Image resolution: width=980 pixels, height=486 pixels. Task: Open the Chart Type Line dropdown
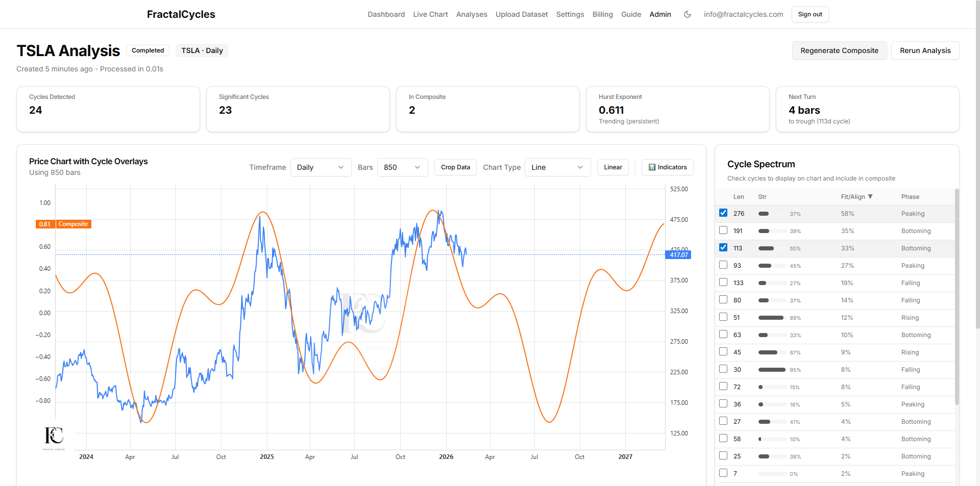[557, 167]
